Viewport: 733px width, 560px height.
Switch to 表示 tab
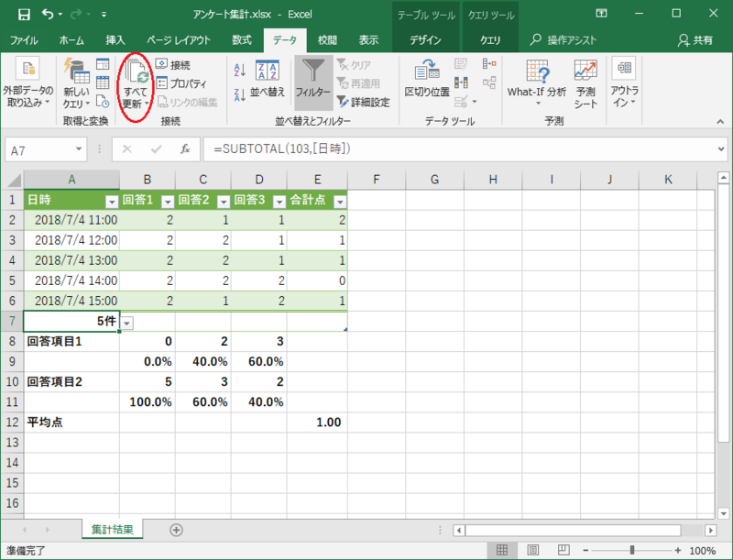(x=368, y=40)
